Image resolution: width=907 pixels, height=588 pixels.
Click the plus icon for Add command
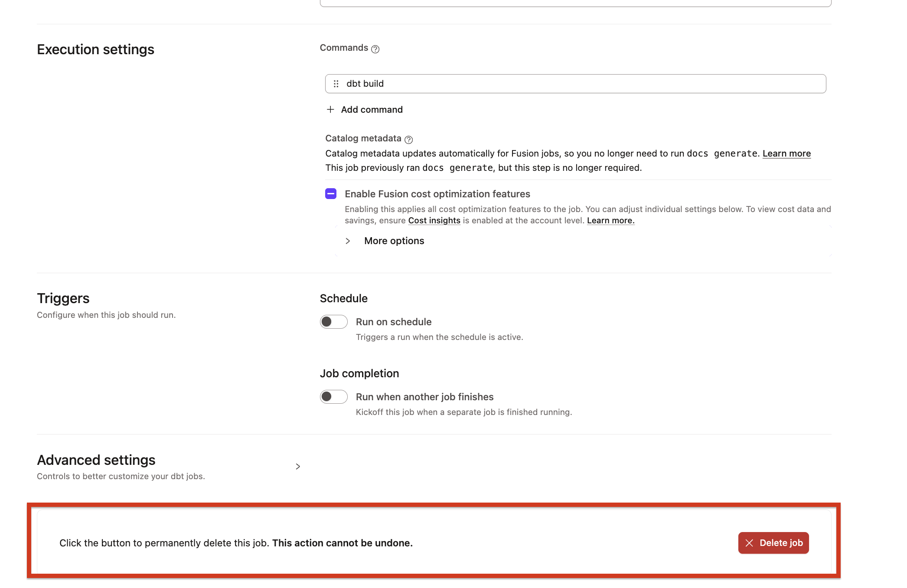point(330,109)
